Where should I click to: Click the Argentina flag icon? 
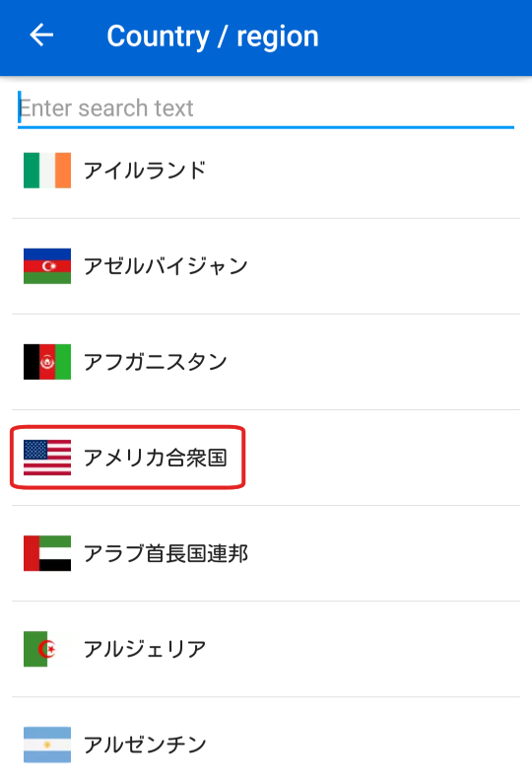pyautogui.click(x=47, y=745)
